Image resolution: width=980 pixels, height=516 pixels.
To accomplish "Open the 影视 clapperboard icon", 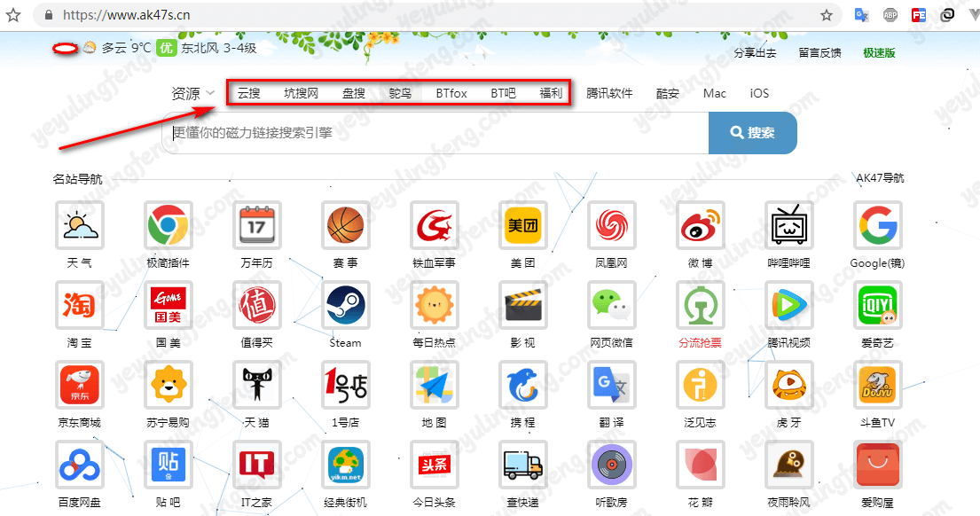I will tap(523, 305).
